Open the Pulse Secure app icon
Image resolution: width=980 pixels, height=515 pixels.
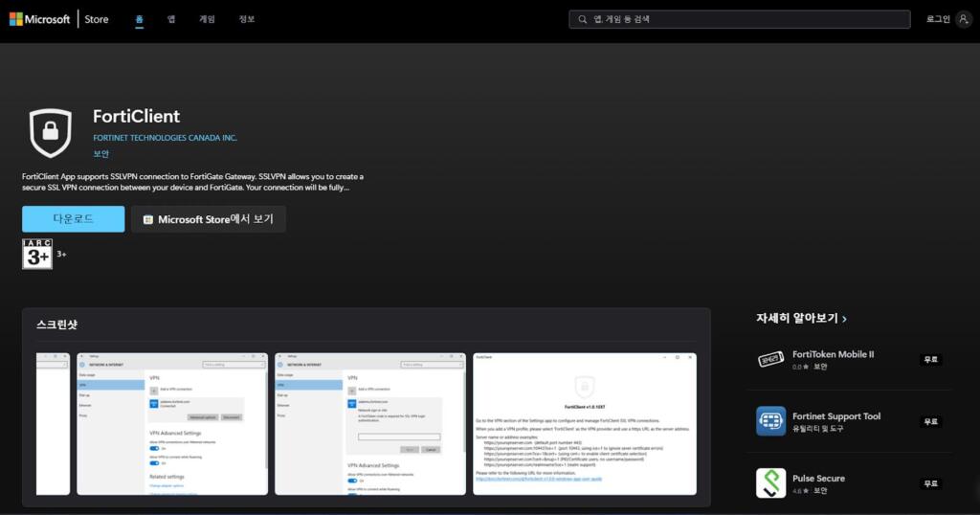point(770,483)
